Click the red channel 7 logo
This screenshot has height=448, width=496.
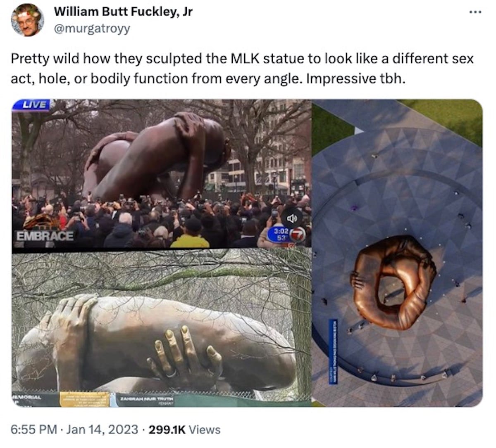click(297, 236)
